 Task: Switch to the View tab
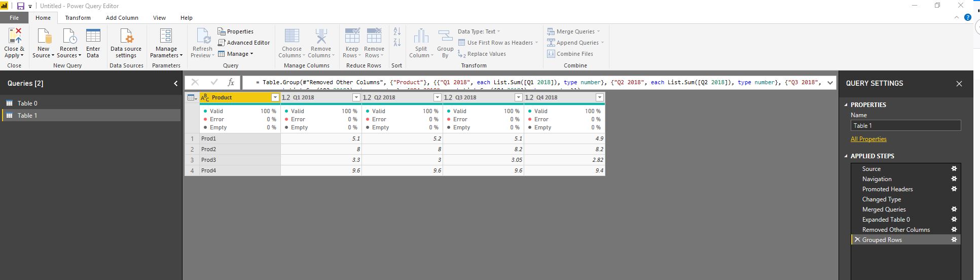(160, 18)
